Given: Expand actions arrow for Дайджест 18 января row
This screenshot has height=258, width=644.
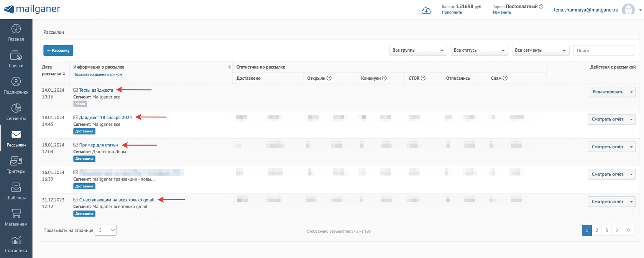Looking at the screenshot, I should (x=631, y=119).
